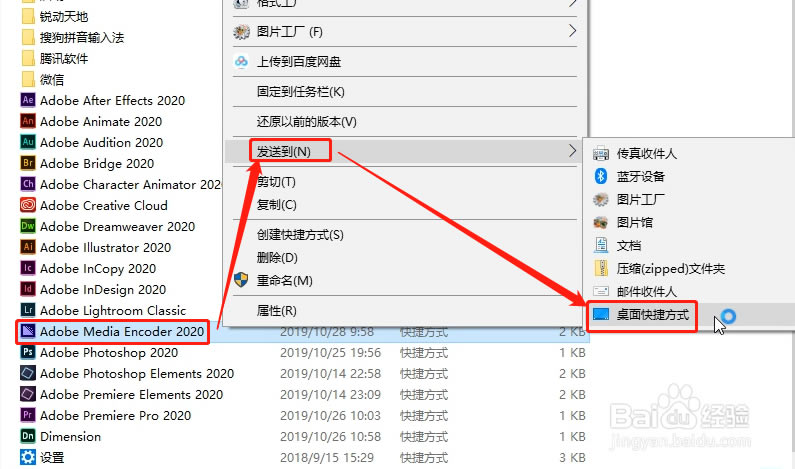
Task: Click the Adobe Illustrator 2020 icon
Action: pyautogui.click(x=28, y=247)
